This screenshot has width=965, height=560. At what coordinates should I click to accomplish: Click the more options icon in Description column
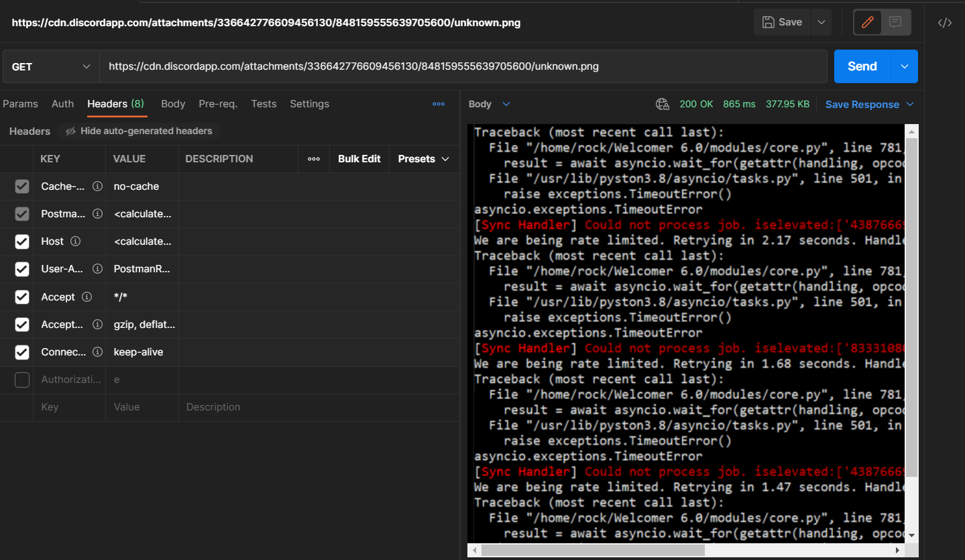tap(313, 158)
